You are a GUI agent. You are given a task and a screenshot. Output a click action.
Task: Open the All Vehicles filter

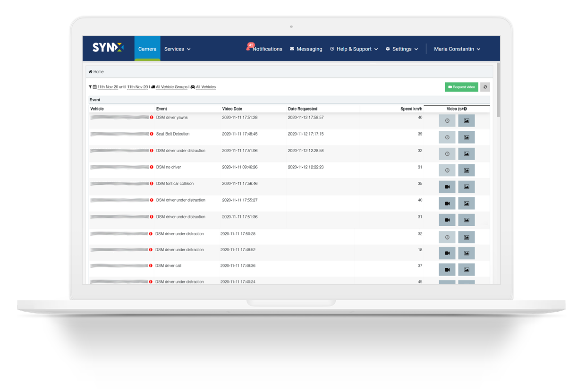coord(205,87)
